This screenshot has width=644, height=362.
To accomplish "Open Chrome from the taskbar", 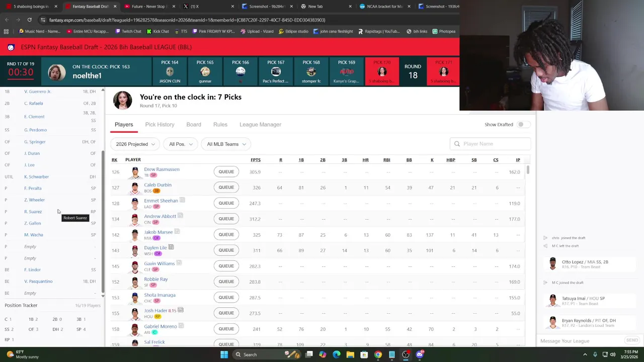I will [378, 354].
